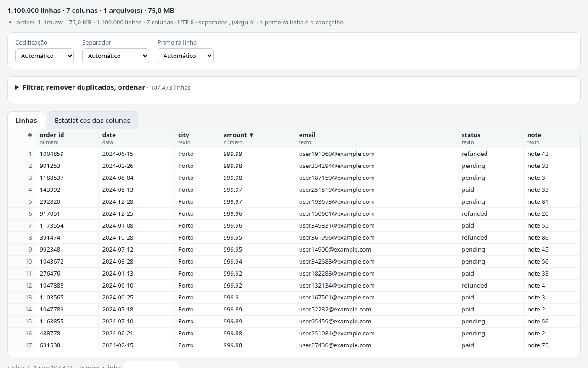Open the Codificação dropdown
Screen dimensions: 588x368
[x=45, y=56]
